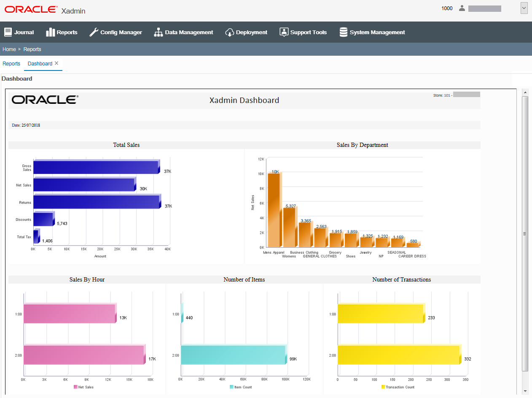532x398 pixels.
Task: Switch to the Reports tab
Action: point(11,63)
